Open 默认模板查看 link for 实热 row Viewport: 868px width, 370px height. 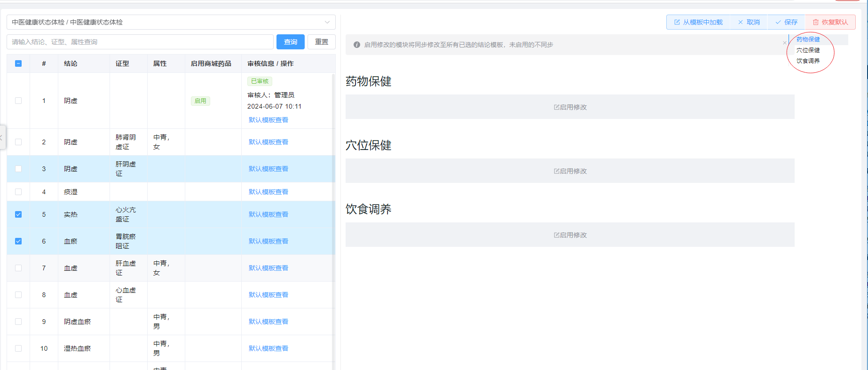coord(268,214)
